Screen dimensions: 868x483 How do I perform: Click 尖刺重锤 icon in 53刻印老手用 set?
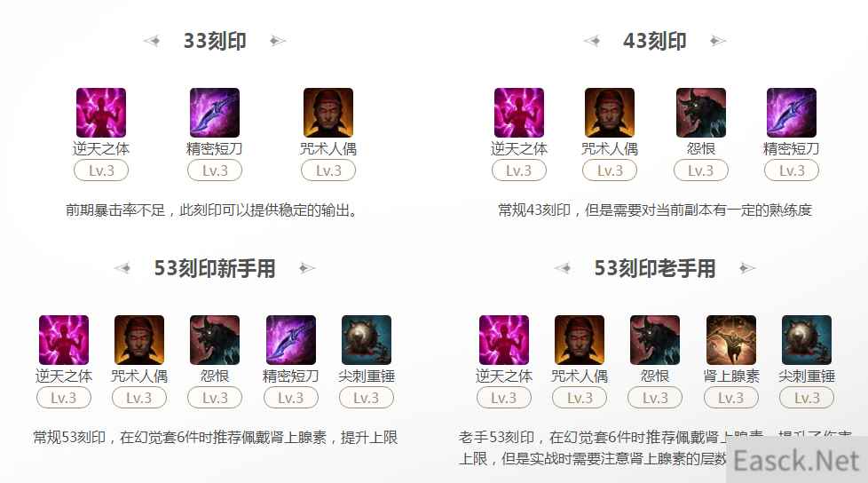(807, 340)
